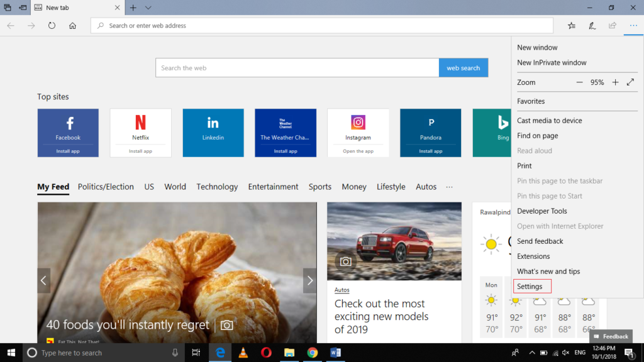Viewport: 644px width, 362px height.
Task: Switch to the Entertainment feed tab
Action: (273, 187)
